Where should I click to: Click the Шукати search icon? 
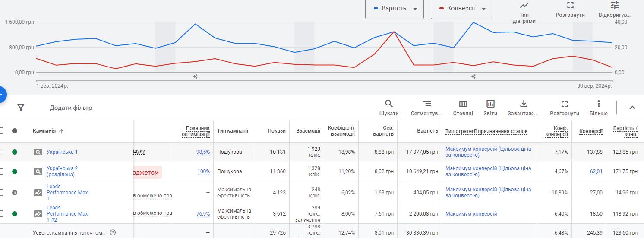coord(388,104)
